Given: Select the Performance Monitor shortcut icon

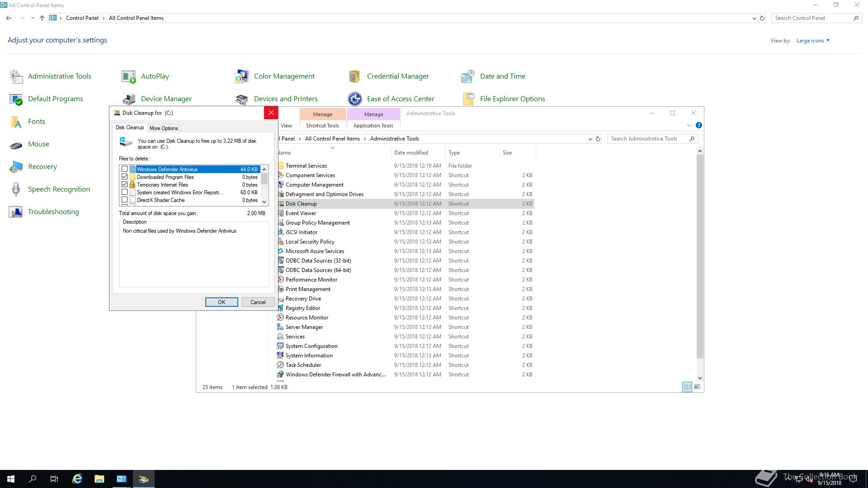Looking at the screenshot, I should click(x=280, y=280).
